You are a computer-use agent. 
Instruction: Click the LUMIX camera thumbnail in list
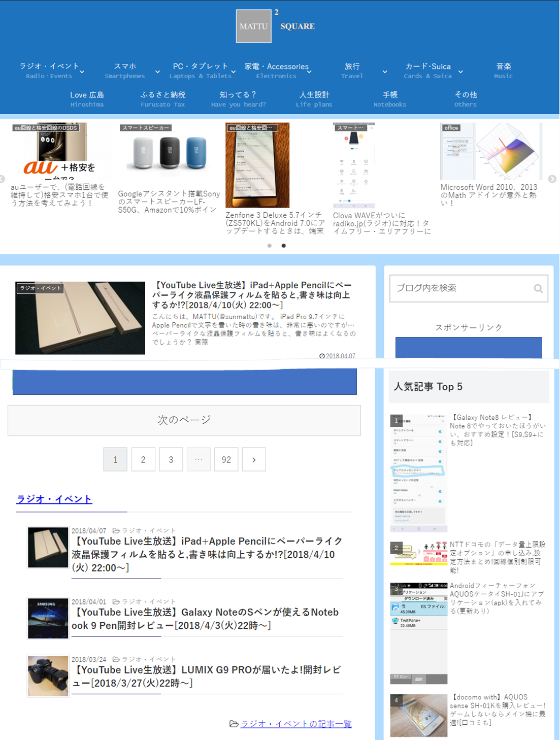[48, 676]
